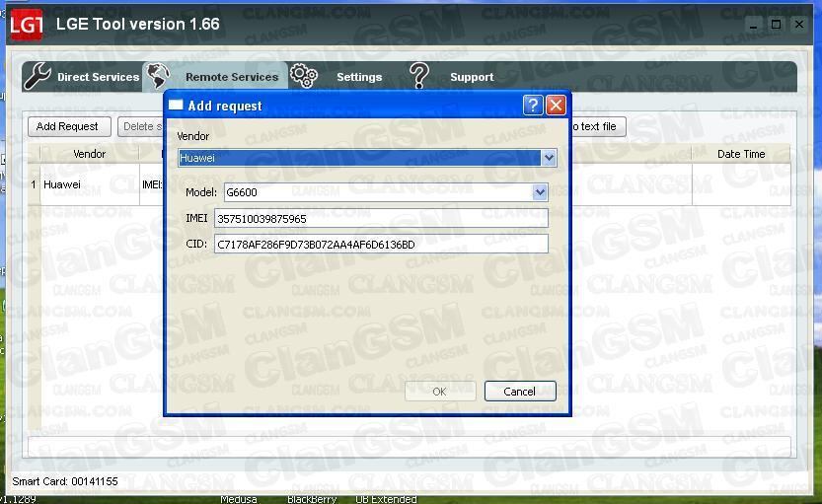Viewport: 822px width, 504px height.
Task: Click the Date Time column header
Action: [x=741, y=154]
